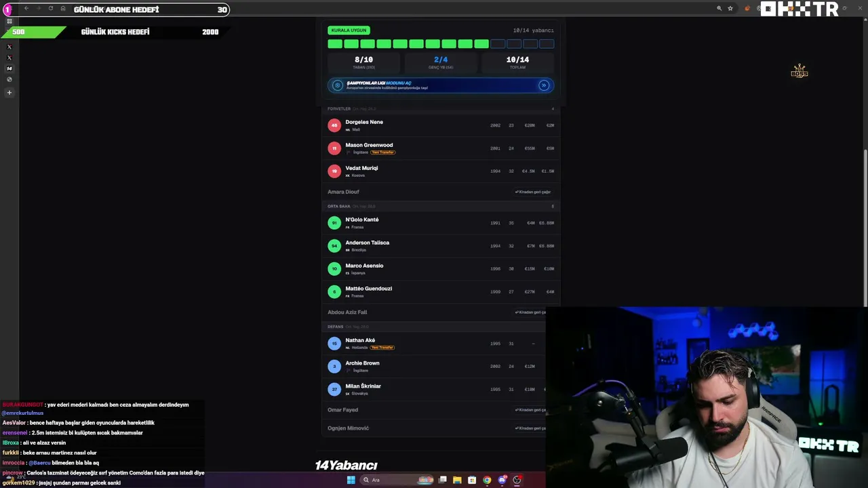
Task: Recall Abdou Aziz Fall from loan
Action: pyautogui.click(x=530, y=312)
